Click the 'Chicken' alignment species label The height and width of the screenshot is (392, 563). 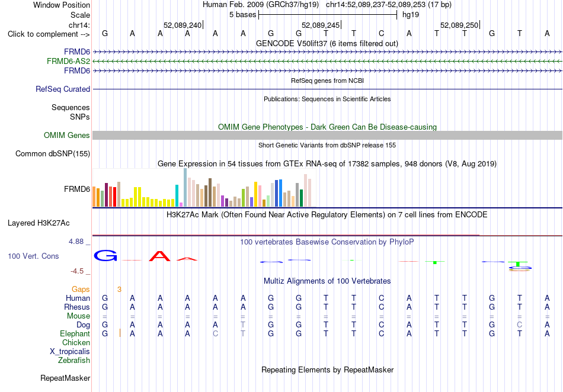pos(76,342)
